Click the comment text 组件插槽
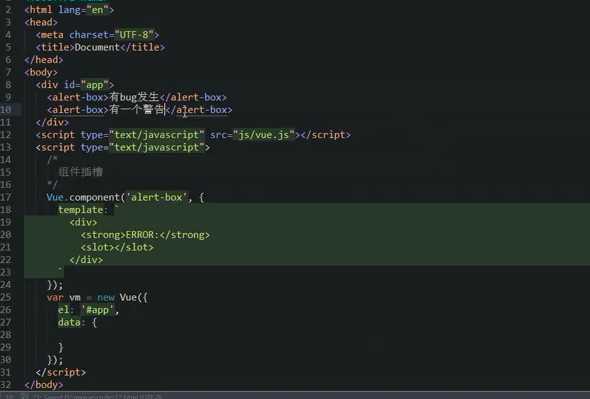Image resolution: width=590 pixels, height=399 pixels. point(81,172)
